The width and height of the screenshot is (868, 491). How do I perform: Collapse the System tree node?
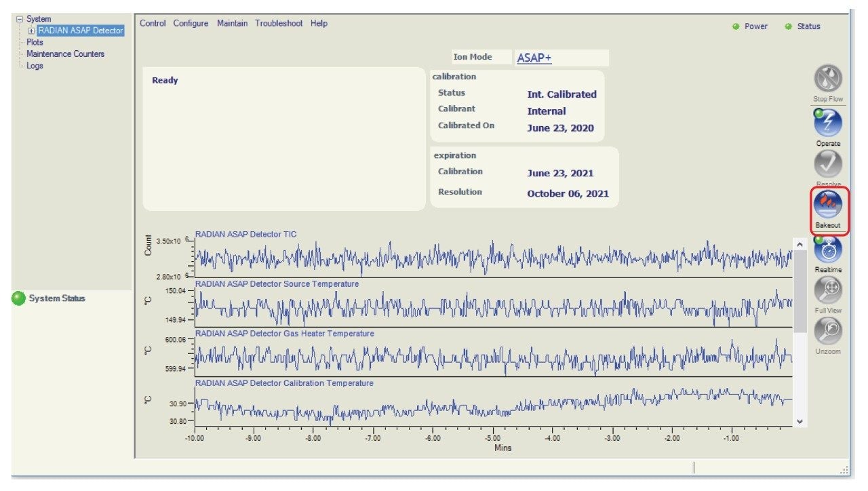[x=20, y=19]
